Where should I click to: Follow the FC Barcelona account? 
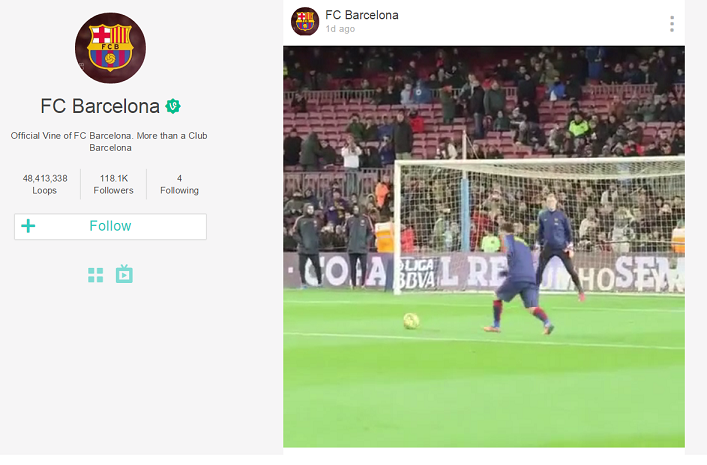(110, 226)
